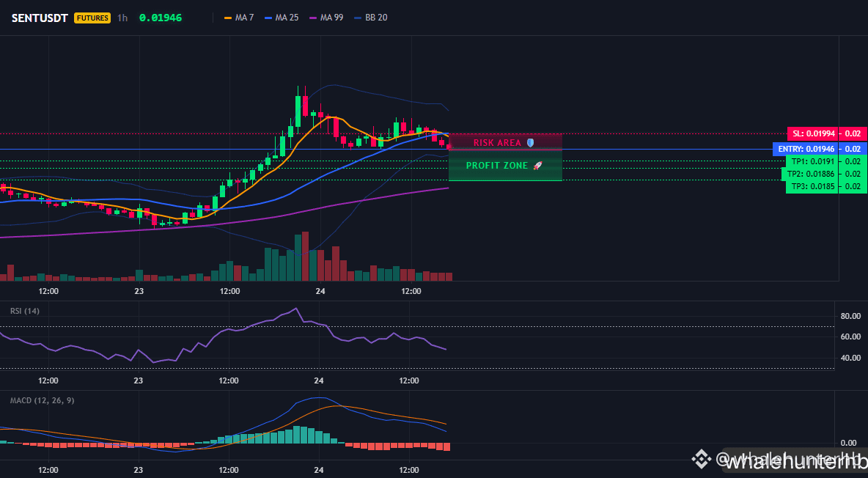The height and width of the screenshot is (478, 868).
Task: Click the TP2: 0.01886 label
Action: (810, 173)
